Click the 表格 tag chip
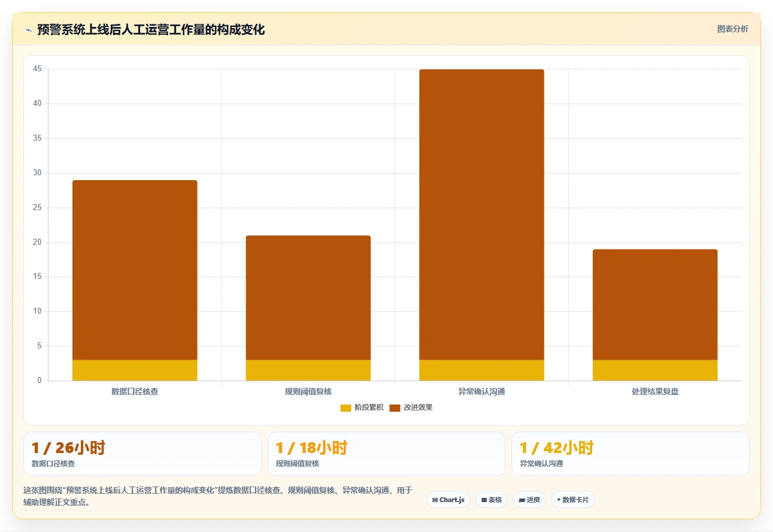773x532 pixels. coord(492,500)
